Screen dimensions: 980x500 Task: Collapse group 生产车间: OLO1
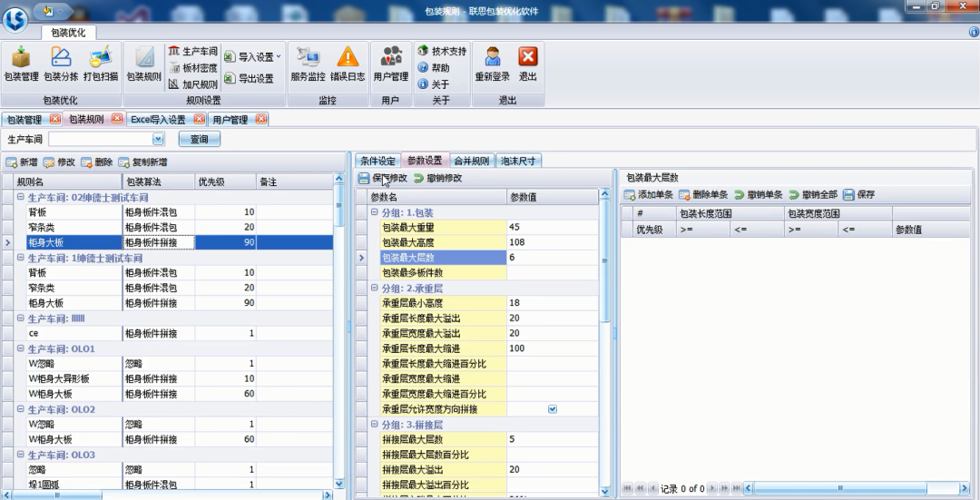click(21, 348)
